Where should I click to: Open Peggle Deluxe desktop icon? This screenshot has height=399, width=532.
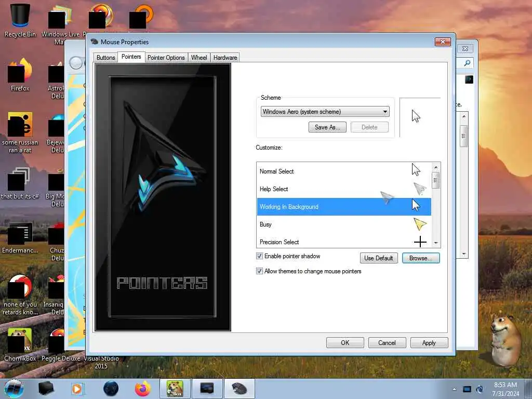61,344
